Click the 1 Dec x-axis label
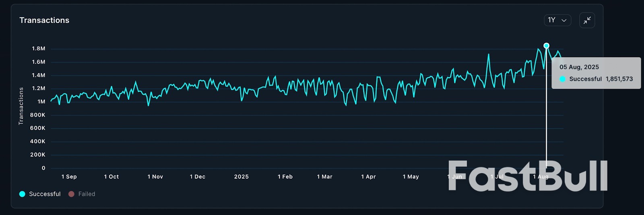 click(198, 177)
